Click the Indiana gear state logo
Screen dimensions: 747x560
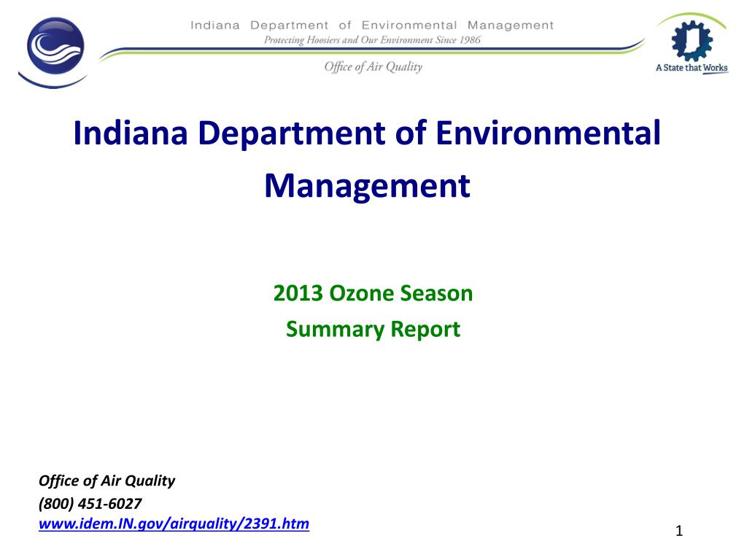click(x=692, y=40)
